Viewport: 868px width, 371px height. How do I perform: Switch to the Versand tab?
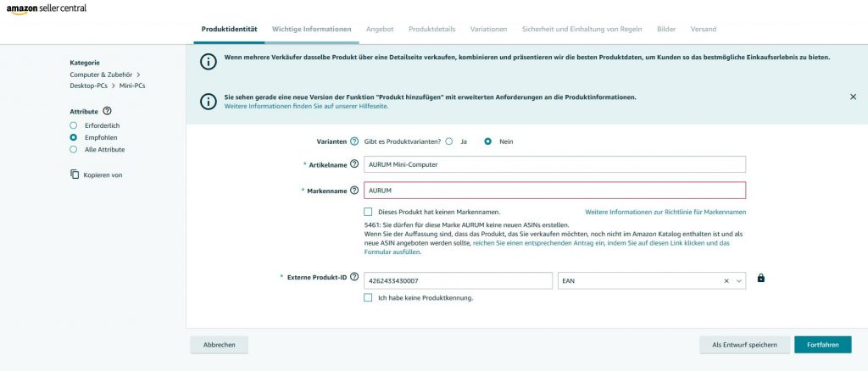(x=703, y=30)
